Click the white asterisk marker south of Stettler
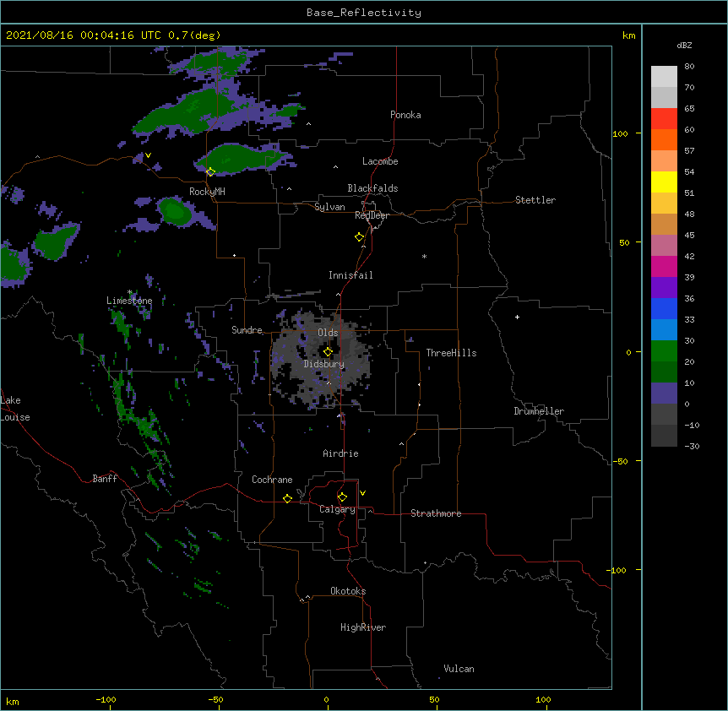The image size is (728, 711). click(424, 256)
